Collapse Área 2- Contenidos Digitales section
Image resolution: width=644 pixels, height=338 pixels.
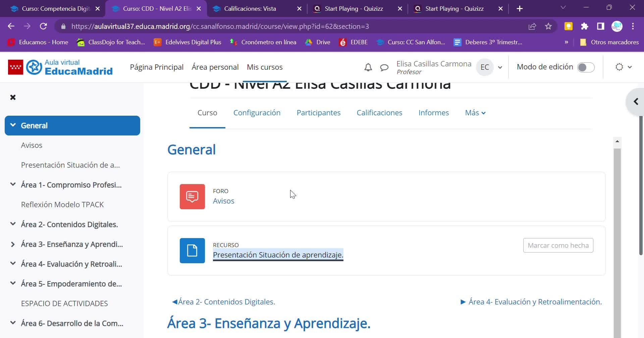13,224
